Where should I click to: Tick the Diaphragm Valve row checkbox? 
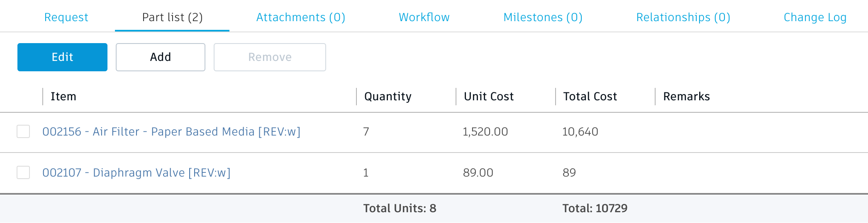(23, 172)
